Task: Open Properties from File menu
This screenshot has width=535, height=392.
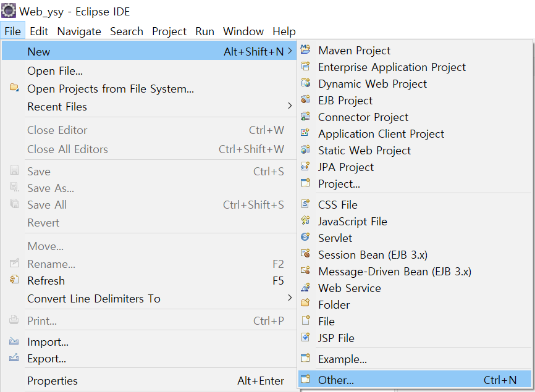Action: (x=150, y=380)
